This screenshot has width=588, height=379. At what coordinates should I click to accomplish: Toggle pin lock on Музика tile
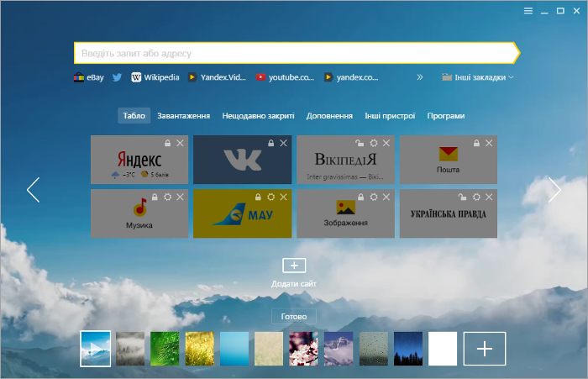(155, 197)
